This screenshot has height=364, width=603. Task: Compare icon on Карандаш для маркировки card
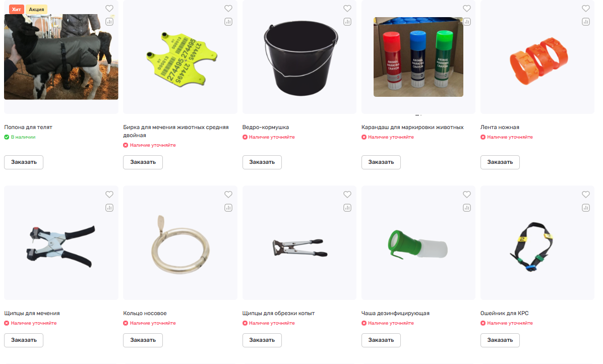467,22
